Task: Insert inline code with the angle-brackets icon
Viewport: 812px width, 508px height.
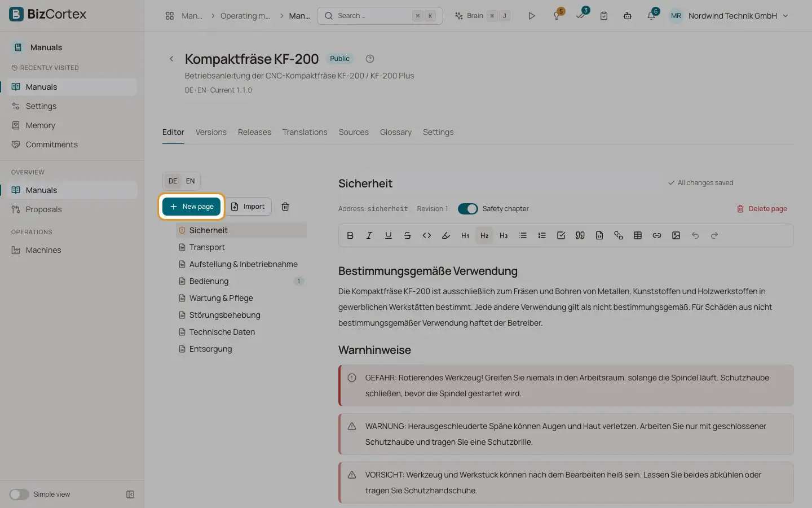Action: pyautogui.click(x=427, y=235)
